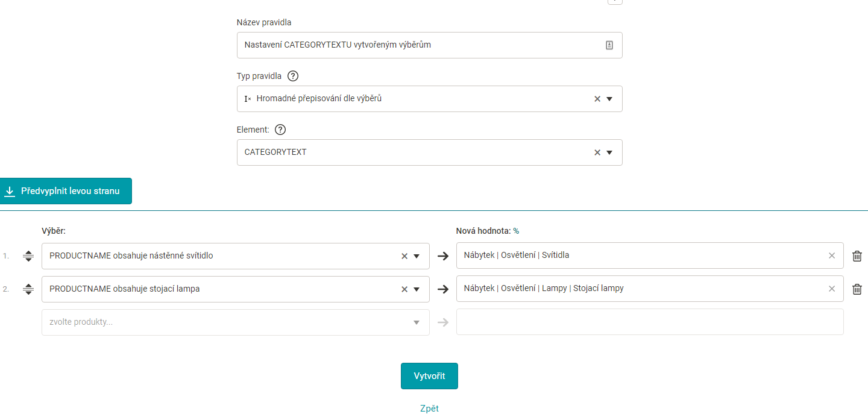Delete the nástěnné svítidlo rule row
The width and height of the screenshot is (868, 417).
pos(857,256)
